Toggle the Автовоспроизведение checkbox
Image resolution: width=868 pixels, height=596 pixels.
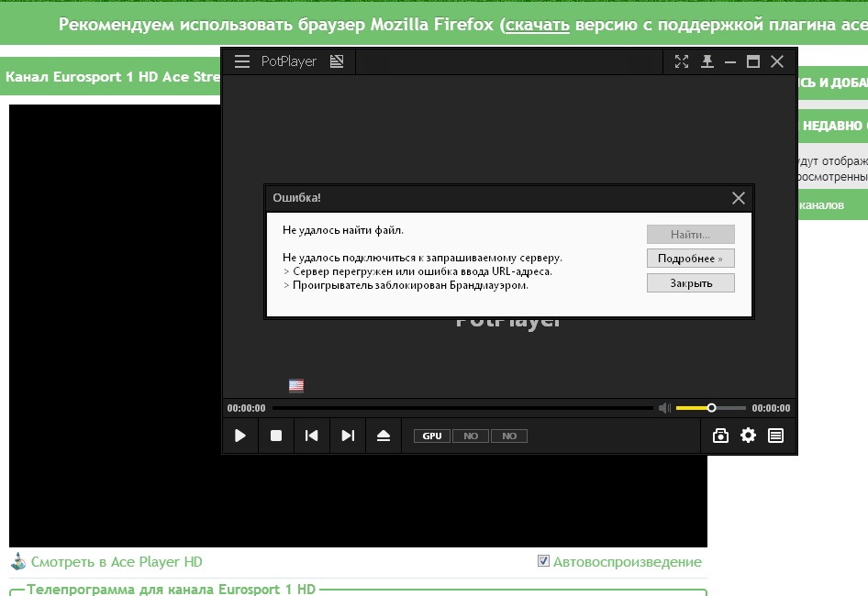[543, 561]
